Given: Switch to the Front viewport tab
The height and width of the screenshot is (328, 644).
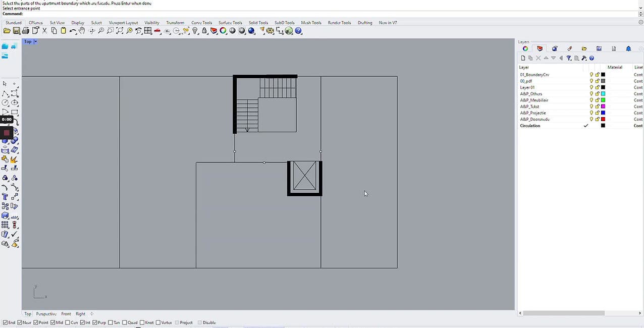Looking at the screenshot, I should [x=66, y=313].
